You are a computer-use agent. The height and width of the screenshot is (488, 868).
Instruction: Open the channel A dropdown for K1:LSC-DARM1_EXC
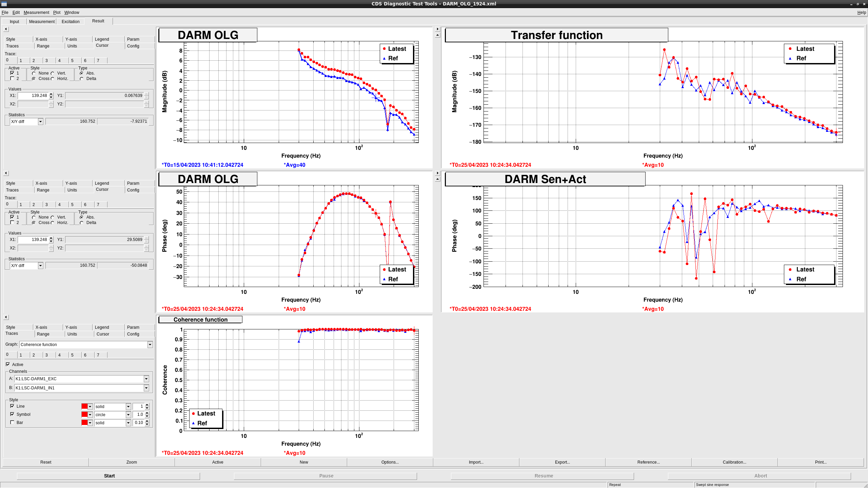tap(146, 379)
